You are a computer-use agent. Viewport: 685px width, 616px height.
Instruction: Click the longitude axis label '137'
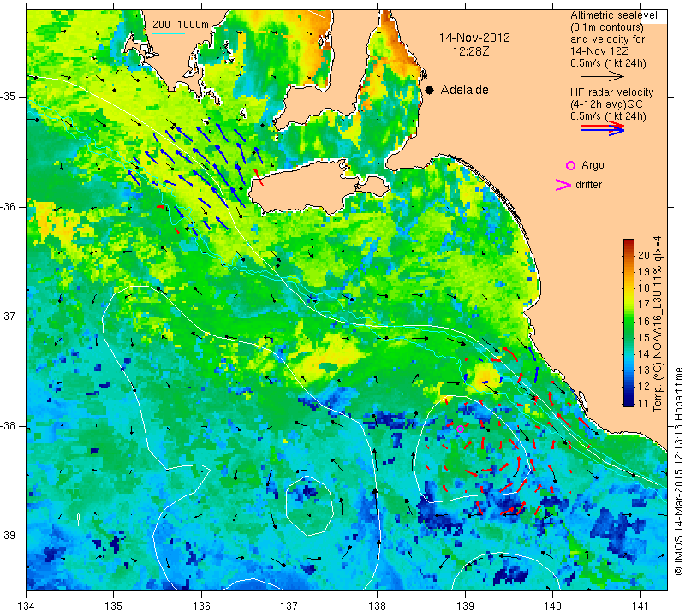pyautogui.click(x=289, y=607)
